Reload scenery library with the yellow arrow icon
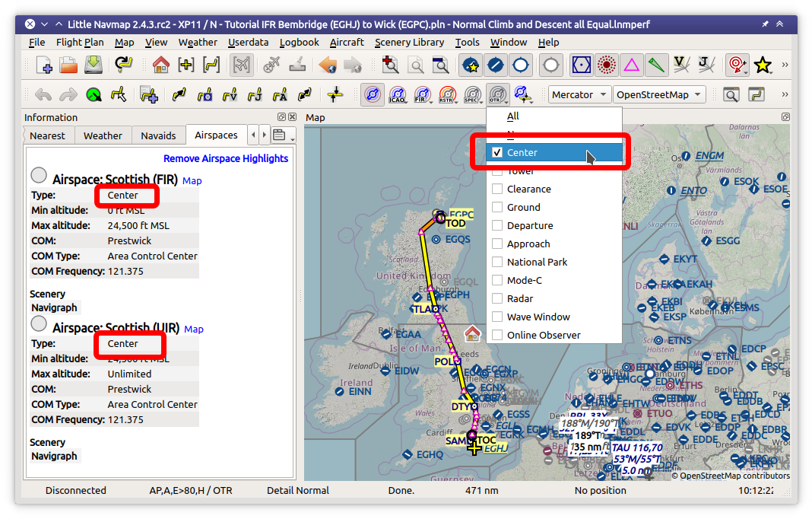812x519 pixels. [123, 65]
